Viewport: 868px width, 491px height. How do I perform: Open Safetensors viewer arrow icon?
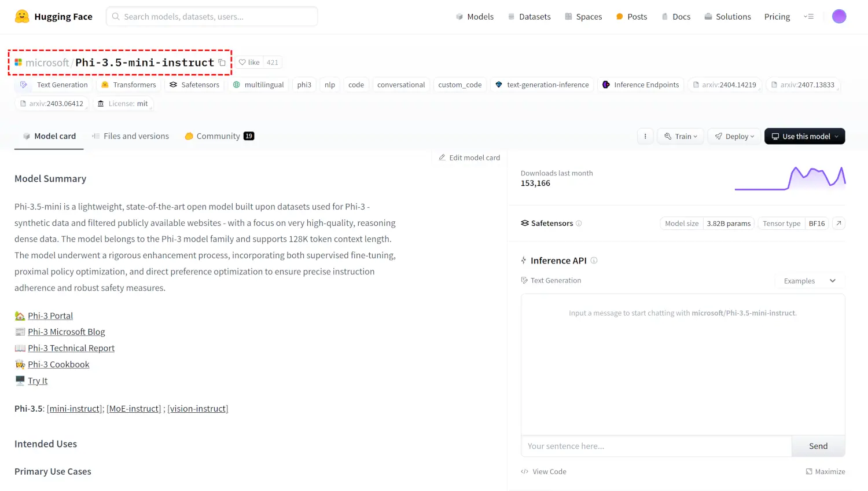838,223
